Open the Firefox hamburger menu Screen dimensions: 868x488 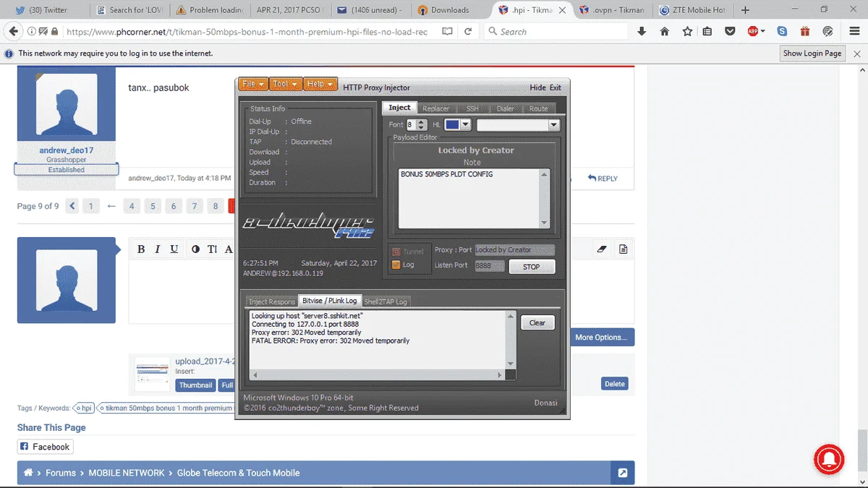[x=854, y=32]
